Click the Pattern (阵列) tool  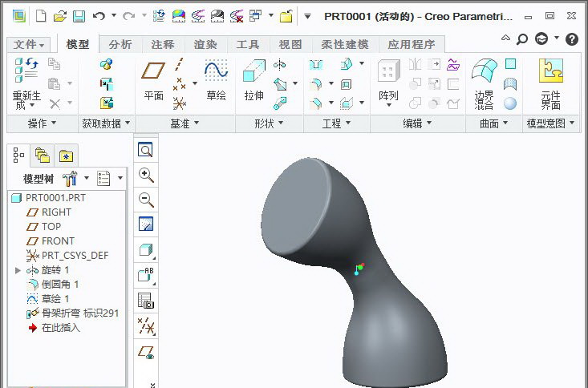tap(388, 80)
